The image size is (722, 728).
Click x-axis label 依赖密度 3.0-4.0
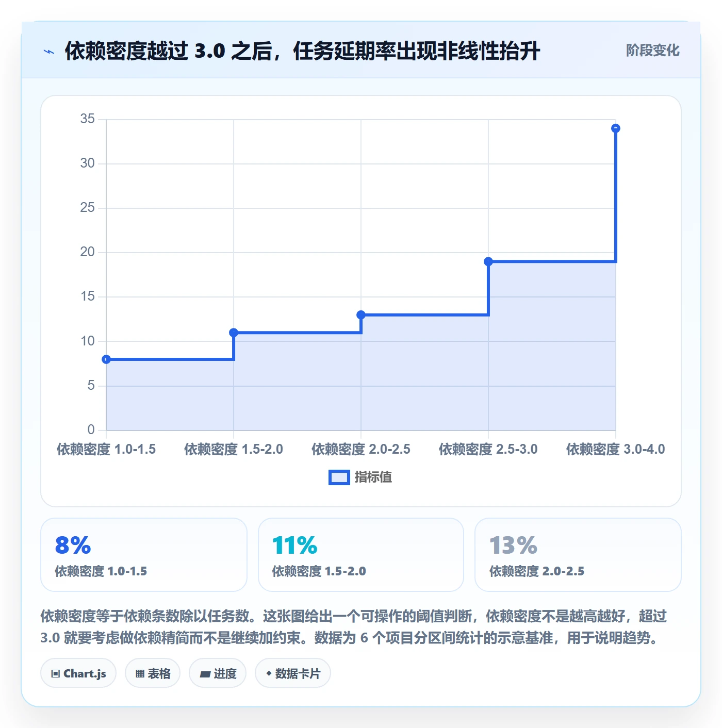(x=616, y=449)
